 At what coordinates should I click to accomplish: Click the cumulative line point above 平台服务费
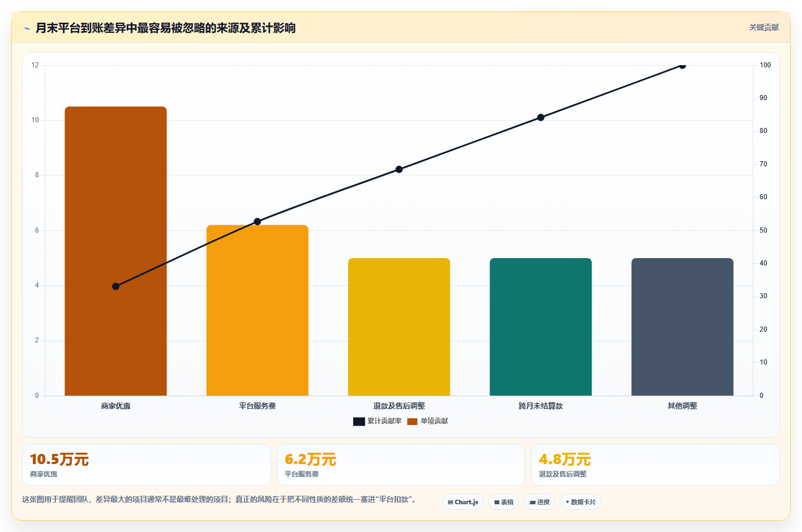258,221
